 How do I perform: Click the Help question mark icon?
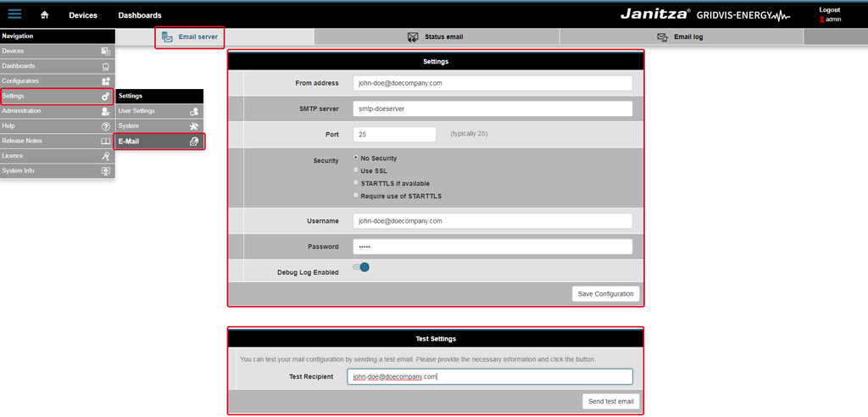pos(106,126)
